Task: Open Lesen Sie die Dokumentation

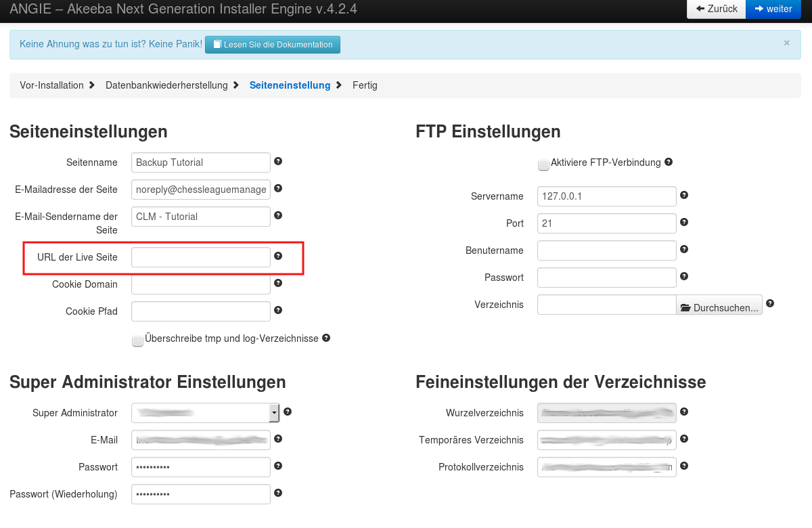Action: (273, 45)
